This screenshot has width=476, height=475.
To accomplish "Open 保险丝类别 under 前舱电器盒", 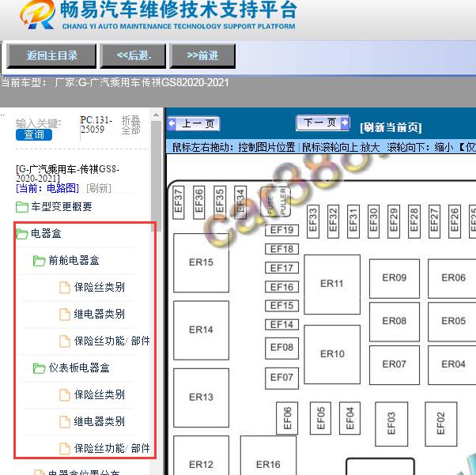I will click(x=100, y=287).
